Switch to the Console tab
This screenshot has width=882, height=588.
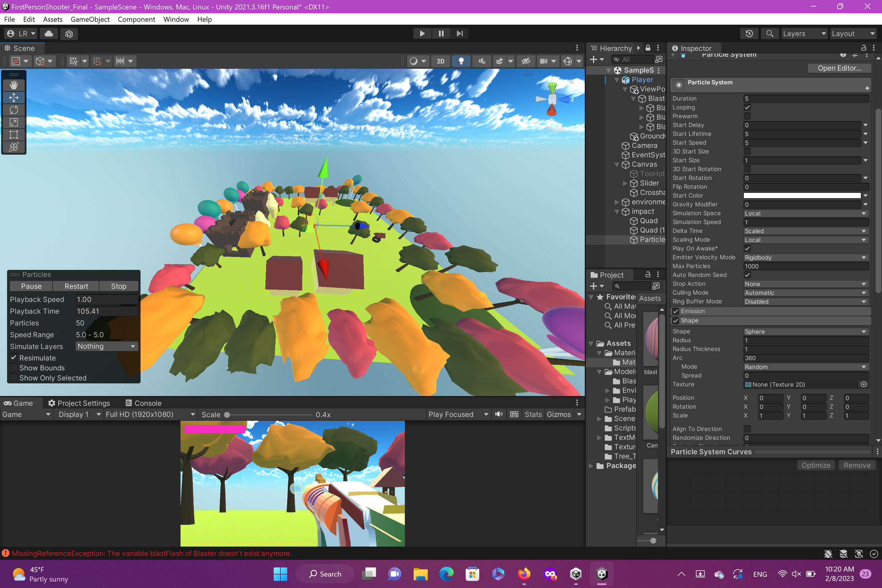(143, 403)
